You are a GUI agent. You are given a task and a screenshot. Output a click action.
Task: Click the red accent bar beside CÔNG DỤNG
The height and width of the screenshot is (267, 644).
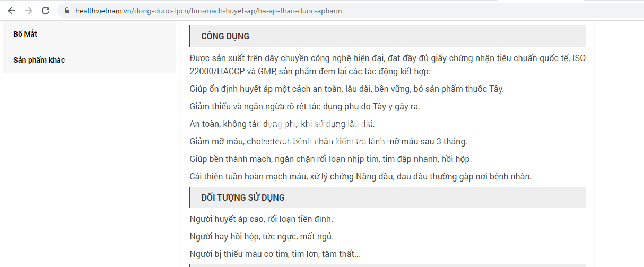[190, 37]
